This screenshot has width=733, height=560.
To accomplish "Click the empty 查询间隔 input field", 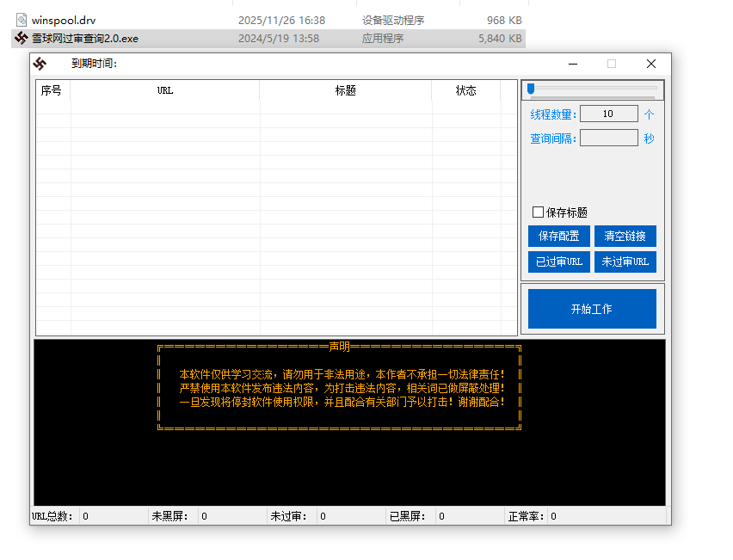I will [x=609, y=138].
